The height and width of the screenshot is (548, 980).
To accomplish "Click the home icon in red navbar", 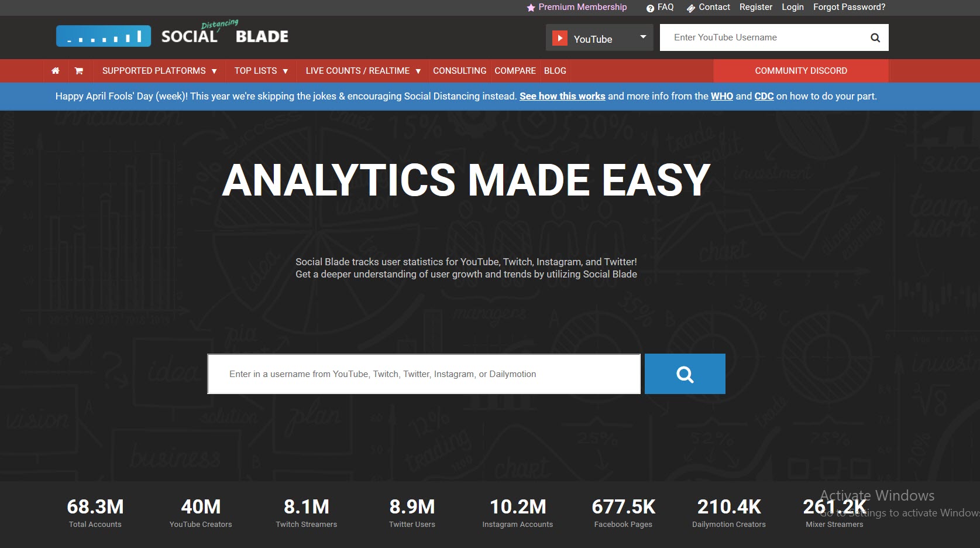I will coord(56,71).
